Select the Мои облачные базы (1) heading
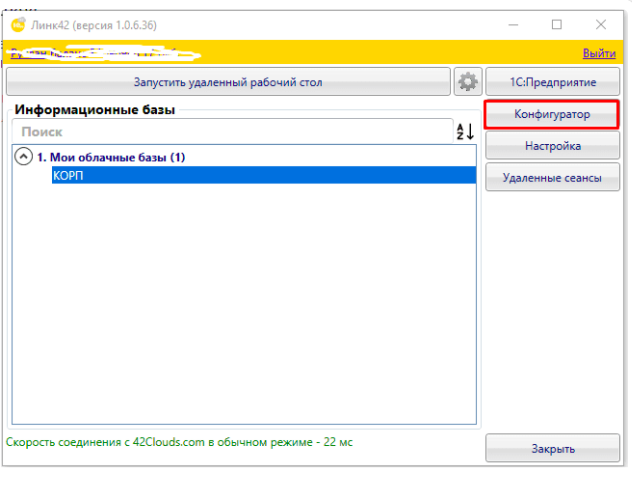 click(x=111, y=157)
